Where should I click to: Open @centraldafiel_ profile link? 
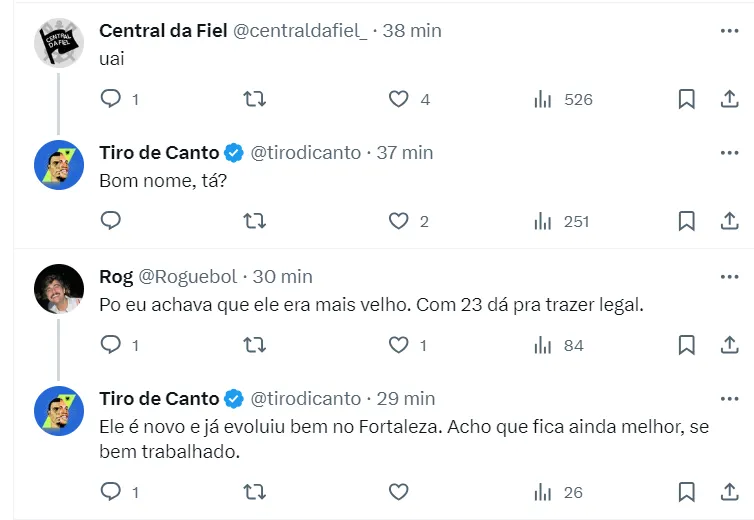(x=299, y=31)
